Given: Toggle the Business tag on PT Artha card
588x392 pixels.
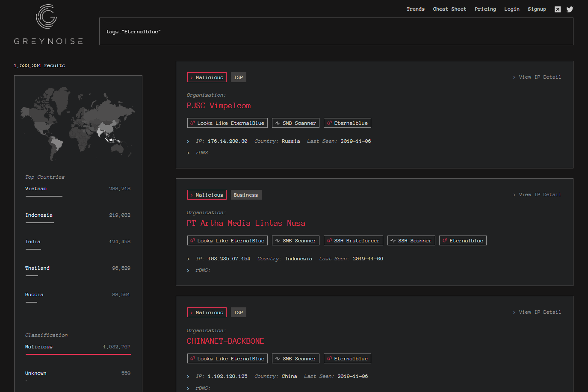Looking at the screenshot, I should click(x=246, y=195).
